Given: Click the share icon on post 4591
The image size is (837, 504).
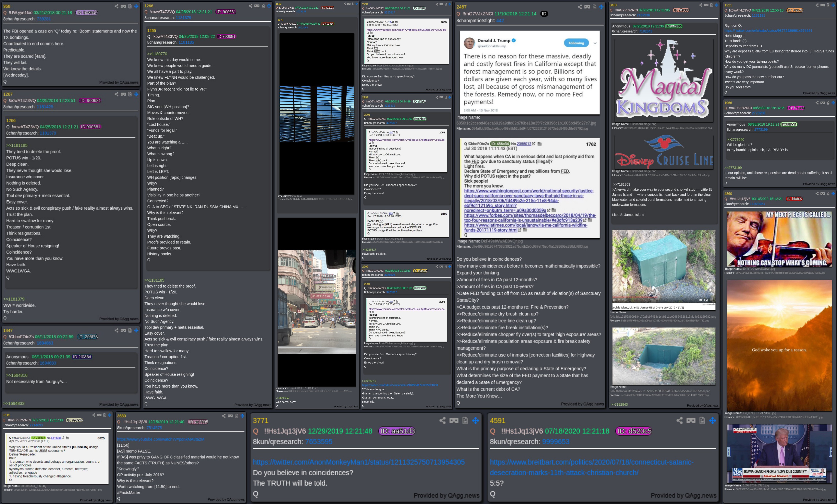Looking at the screenshot, I should [680, 421].
